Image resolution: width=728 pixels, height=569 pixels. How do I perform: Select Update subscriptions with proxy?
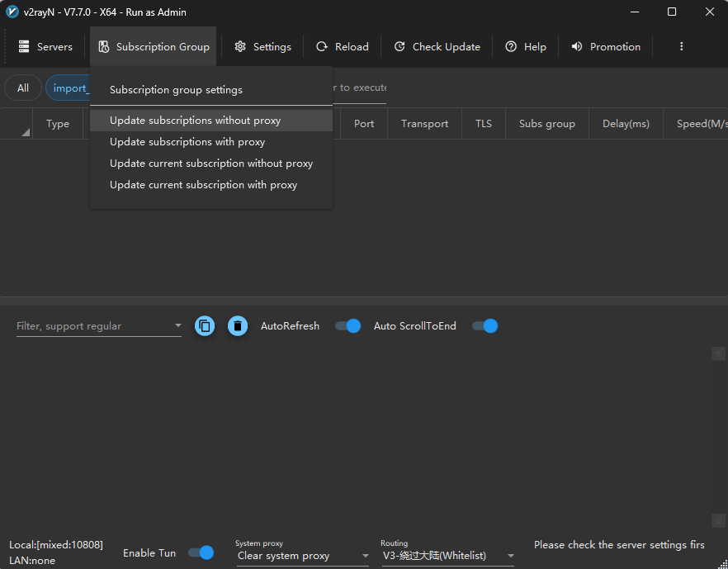pyautogui.click(x=187, y=142)
